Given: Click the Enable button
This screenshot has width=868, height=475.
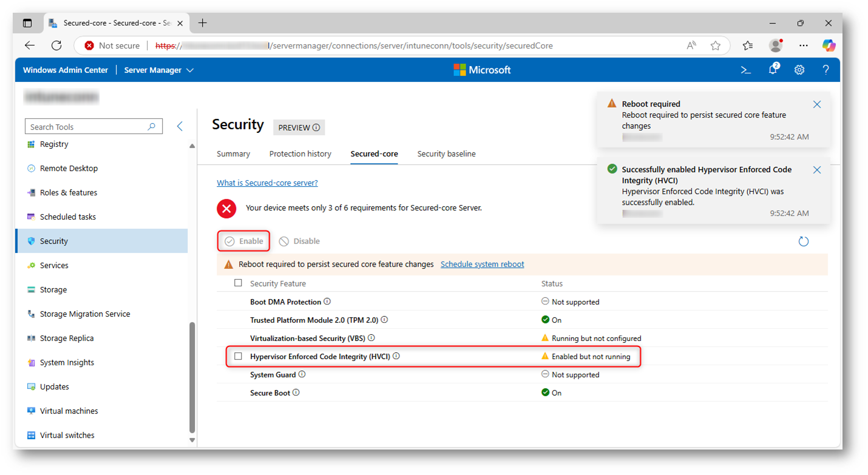Looking at the screenshot, I should click(244, 241).
